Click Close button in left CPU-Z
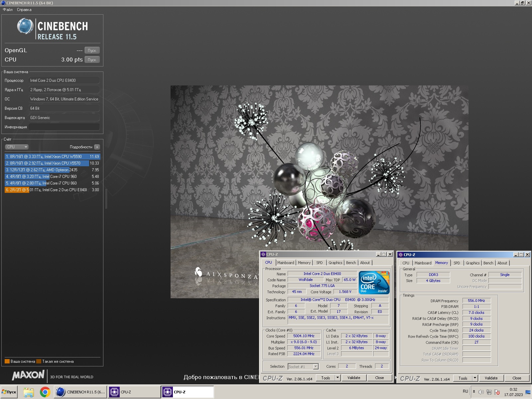 pyautogui.click(x=379, y=378)
